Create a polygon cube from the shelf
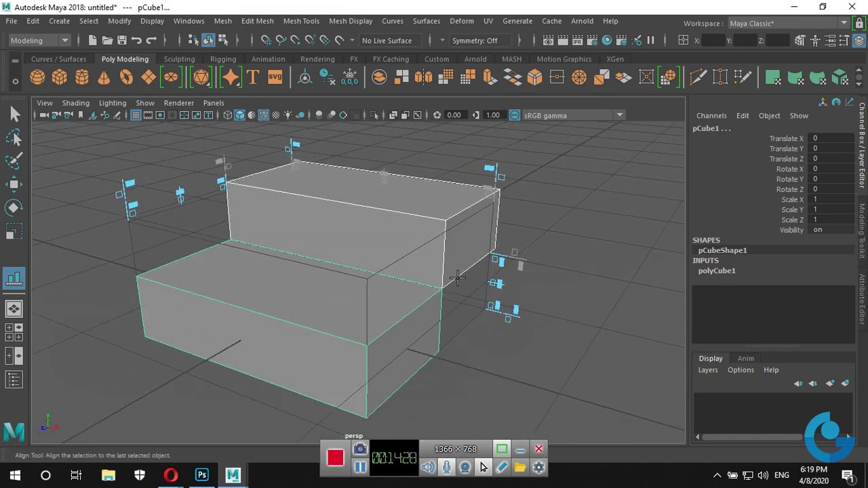Viewport: 868px width, 488px height. point(60,77)
